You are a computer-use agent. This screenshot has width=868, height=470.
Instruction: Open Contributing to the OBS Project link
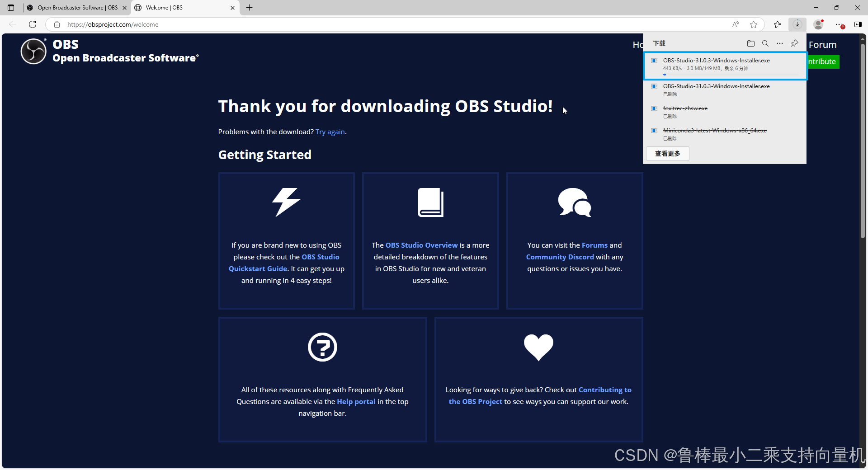540,396
